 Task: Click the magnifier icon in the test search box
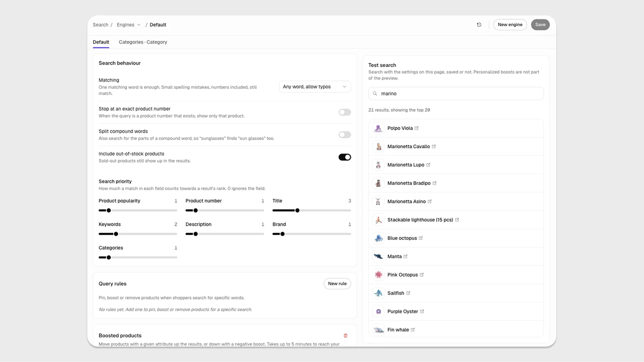[x=375, y=94]
